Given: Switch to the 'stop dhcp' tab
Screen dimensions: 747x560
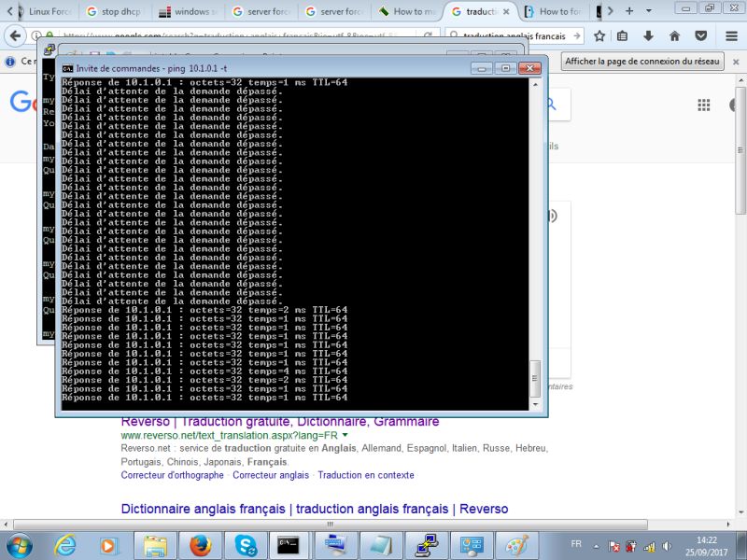Looking at the screenshot, I should point(121,12).
